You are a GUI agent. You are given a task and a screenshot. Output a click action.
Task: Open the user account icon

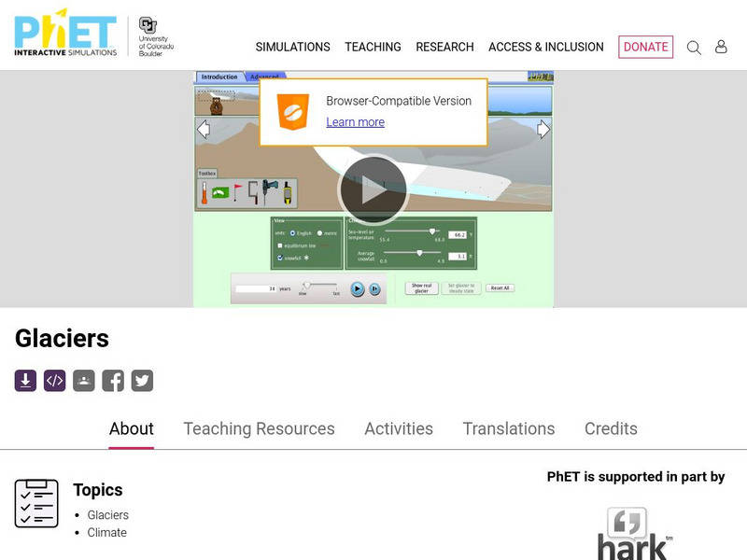coord(721,47)
